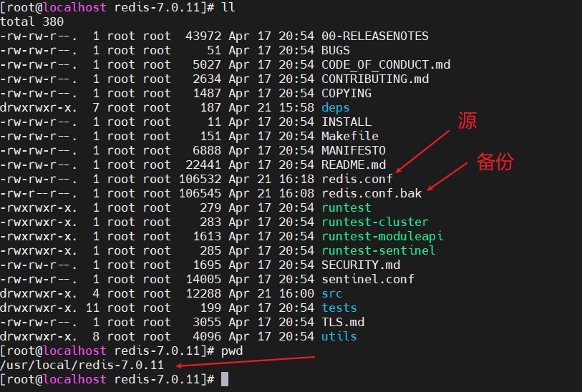
Task: Click the INSTALL file name
Action: tap(346, 122)
